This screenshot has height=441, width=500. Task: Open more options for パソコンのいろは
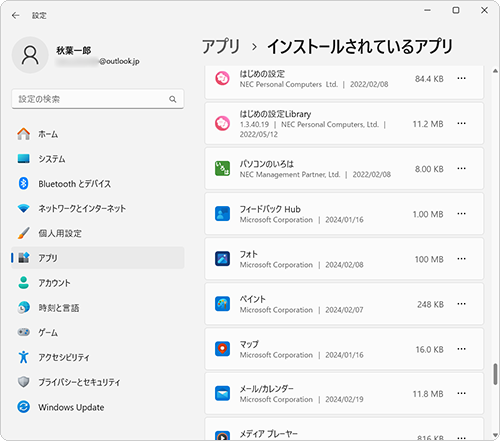(462, 168)
